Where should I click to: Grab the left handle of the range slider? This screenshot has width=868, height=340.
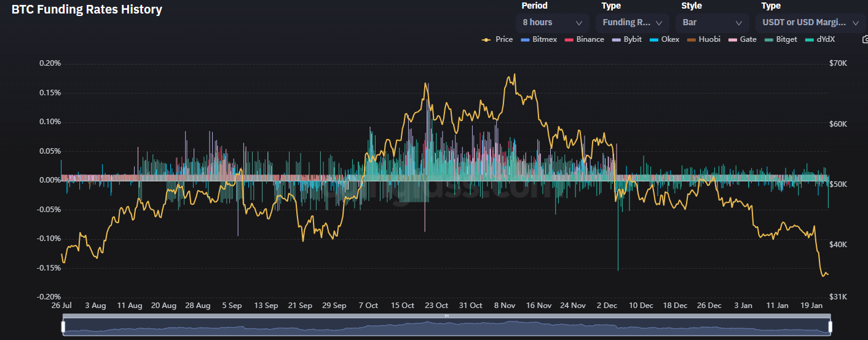click(63, 326)
